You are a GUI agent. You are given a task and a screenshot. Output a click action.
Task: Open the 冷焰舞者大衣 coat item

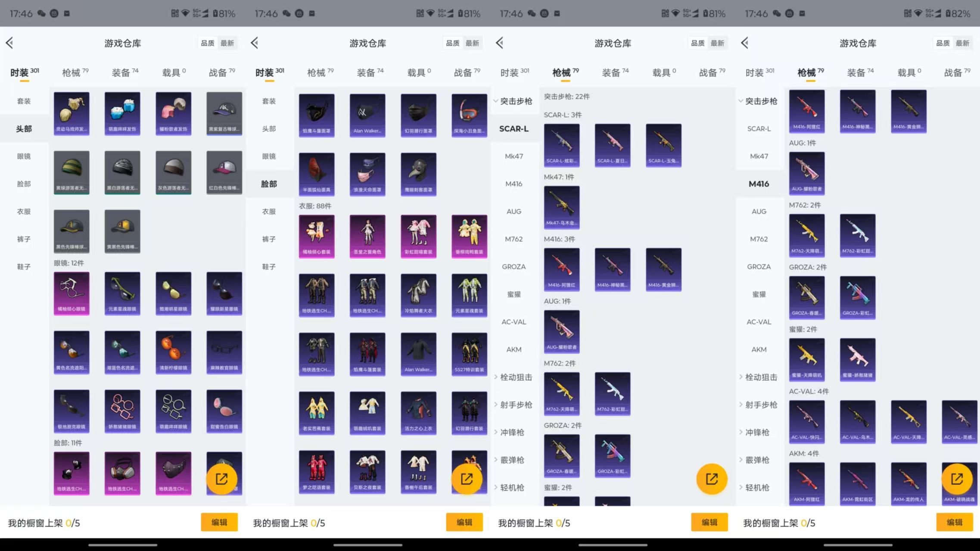[x=418, y=296]
